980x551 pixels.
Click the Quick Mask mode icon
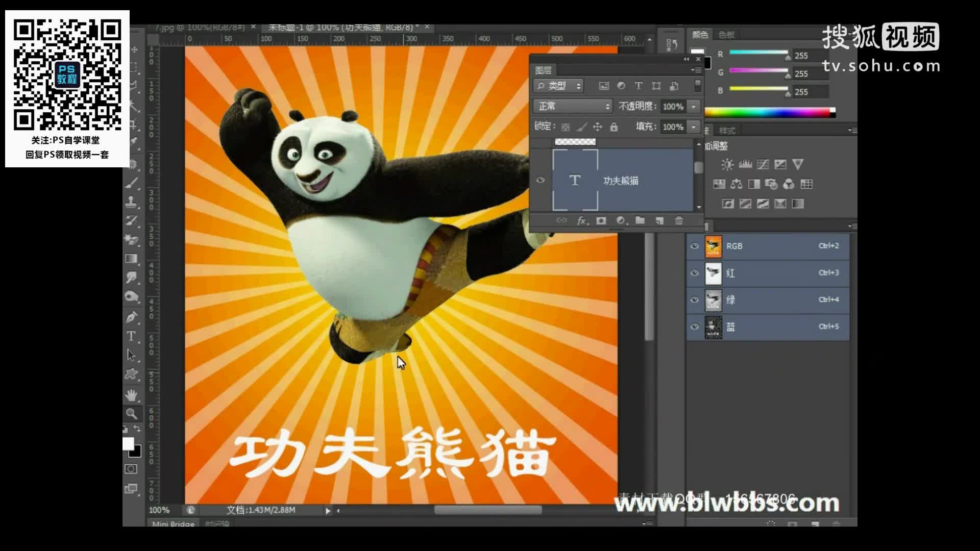131,469
